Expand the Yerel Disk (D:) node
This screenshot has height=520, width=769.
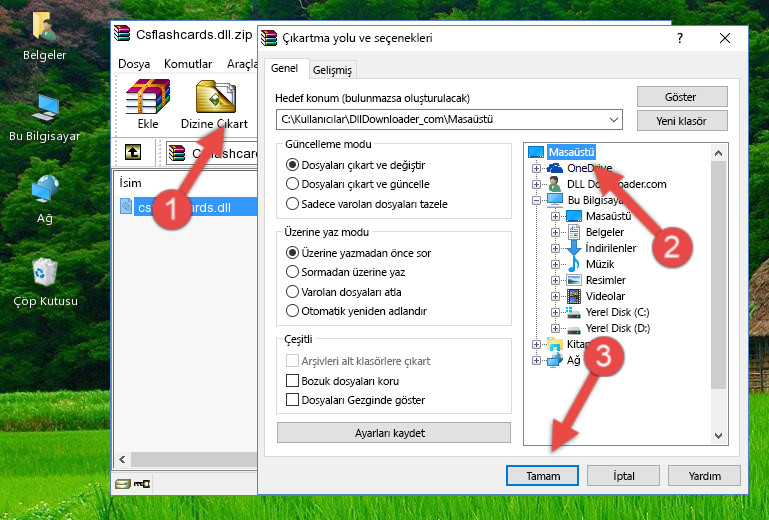point(555,328)
